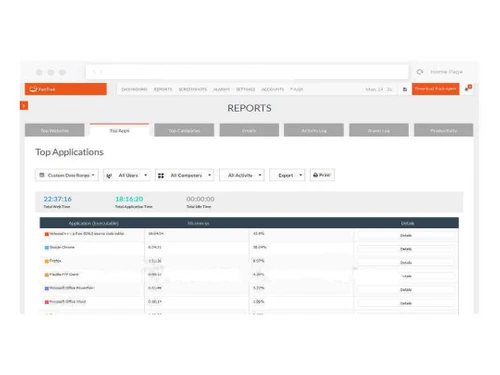Screen dimensions: 500x375
Task: Click the Google Chrome application name
Action: [x=62, y=247]
